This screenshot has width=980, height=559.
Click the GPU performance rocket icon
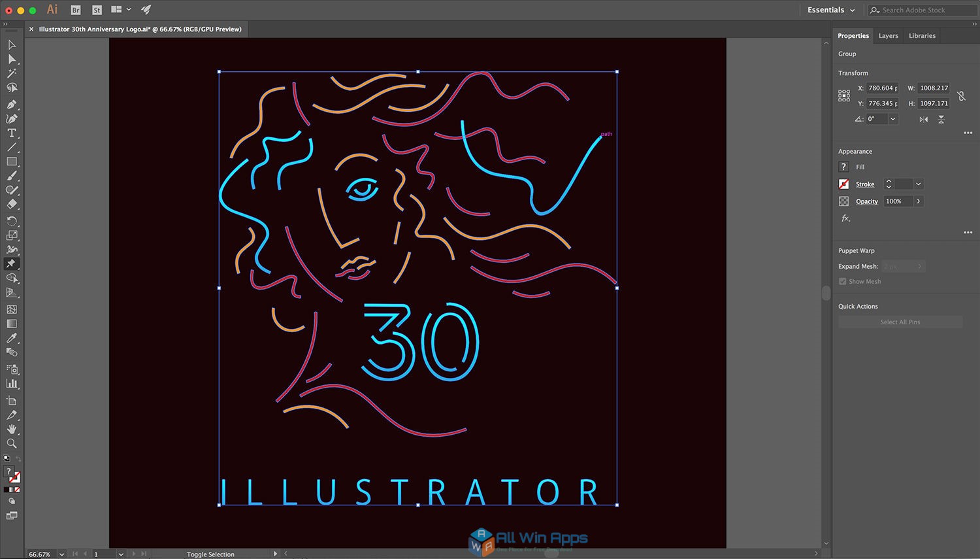coord(146,10)
